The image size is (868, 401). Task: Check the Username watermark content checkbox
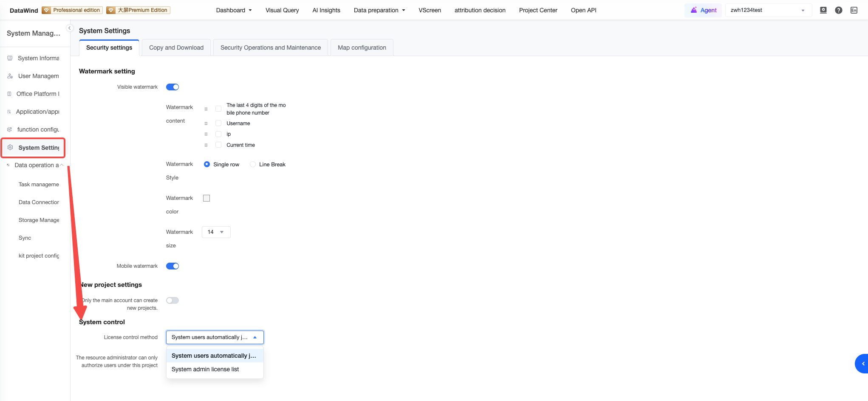[218, 123]
